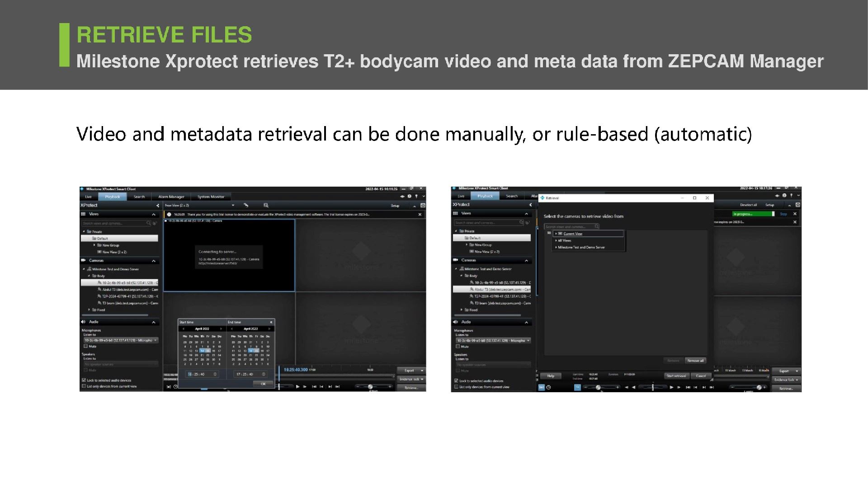Open Export dropdown arrow in left screenshot
The image size is (868, 488).
click(422, 371)
